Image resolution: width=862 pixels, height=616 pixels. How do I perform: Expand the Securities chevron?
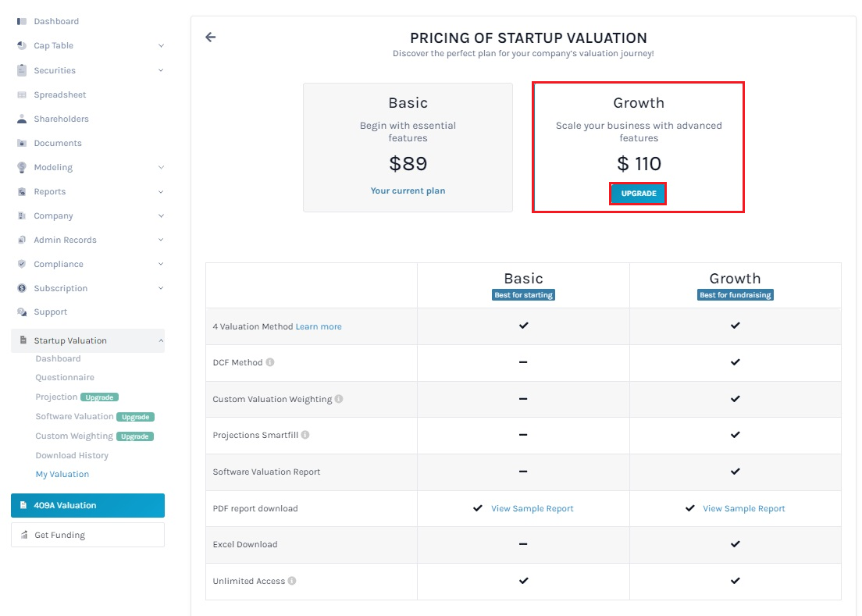click(x=161, y=70)
